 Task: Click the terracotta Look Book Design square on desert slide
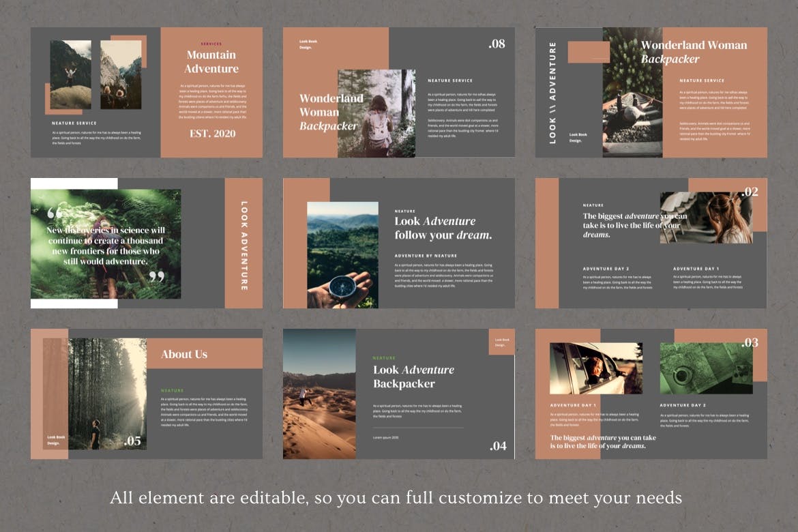click(501, 342)
